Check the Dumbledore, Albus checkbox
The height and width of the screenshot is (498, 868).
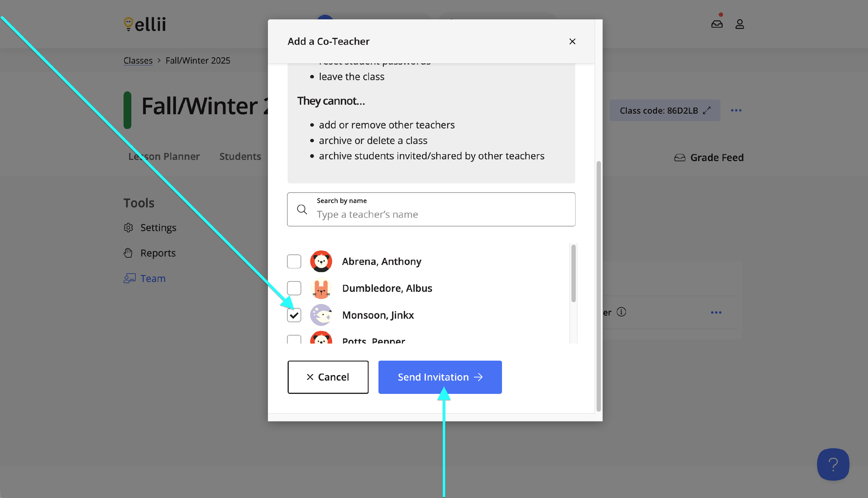click(294, 288)
